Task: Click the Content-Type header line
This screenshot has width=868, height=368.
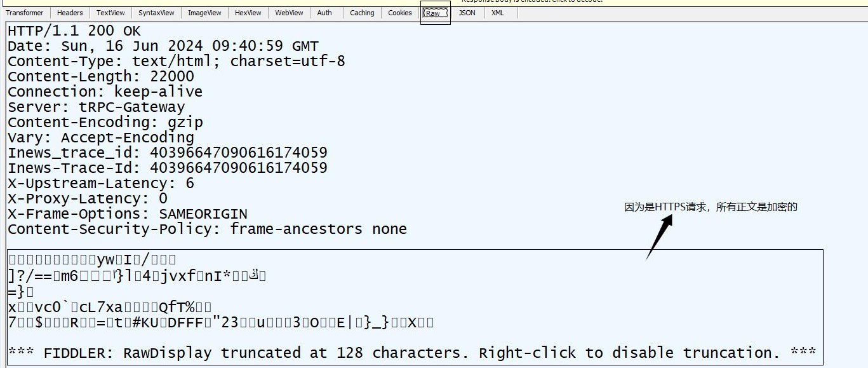Action: (177, 62)
